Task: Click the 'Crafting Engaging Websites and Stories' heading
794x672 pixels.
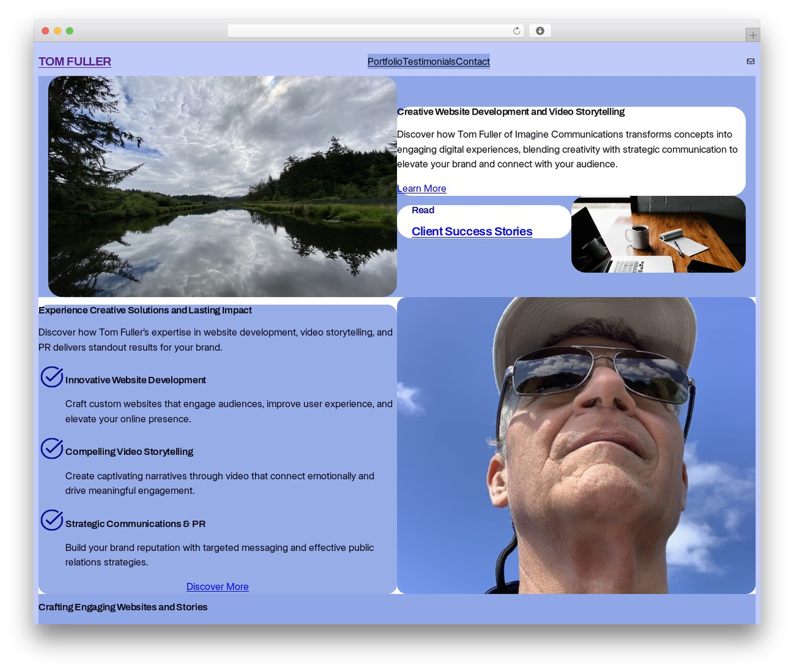Action: 123,607
